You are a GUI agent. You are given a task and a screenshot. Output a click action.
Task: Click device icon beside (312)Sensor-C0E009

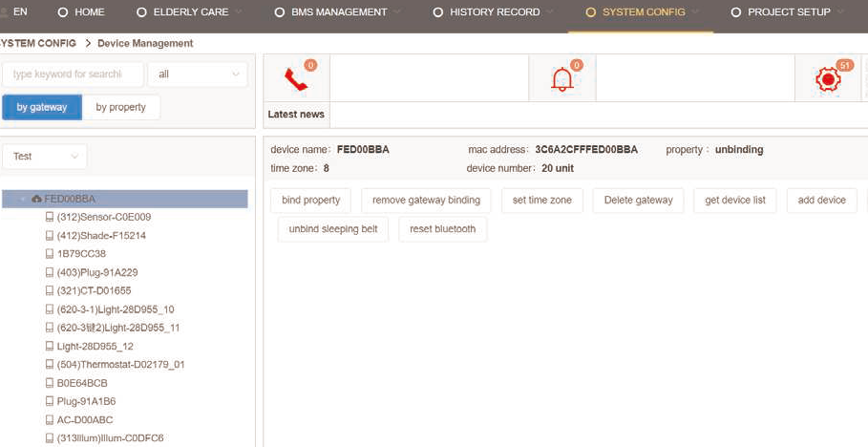click(50, 217)
